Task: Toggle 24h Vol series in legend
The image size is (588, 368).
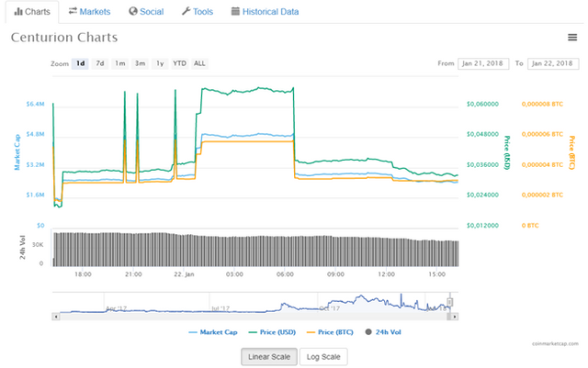Action: 383,332
